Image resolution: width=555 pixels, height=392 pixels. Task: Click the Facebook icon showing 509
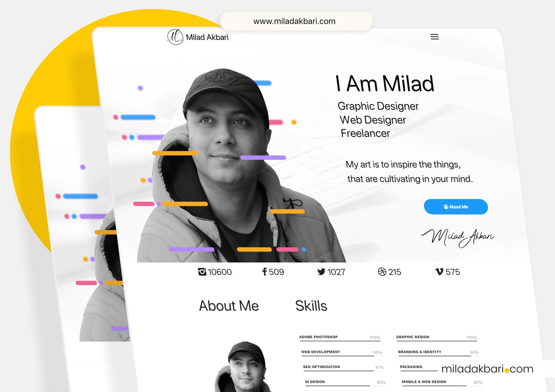coord(264,272)
